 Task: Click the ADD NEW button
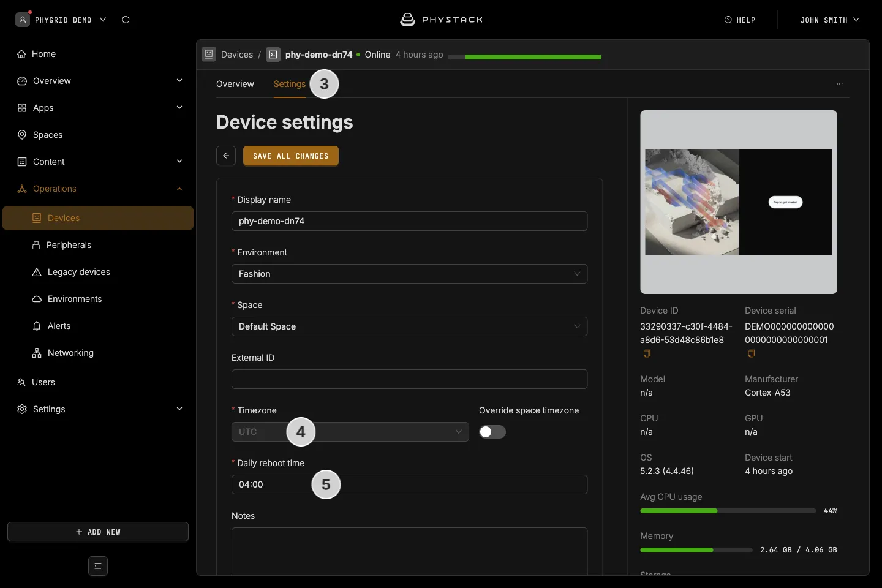pyautogui.click(x=98, y=532)
